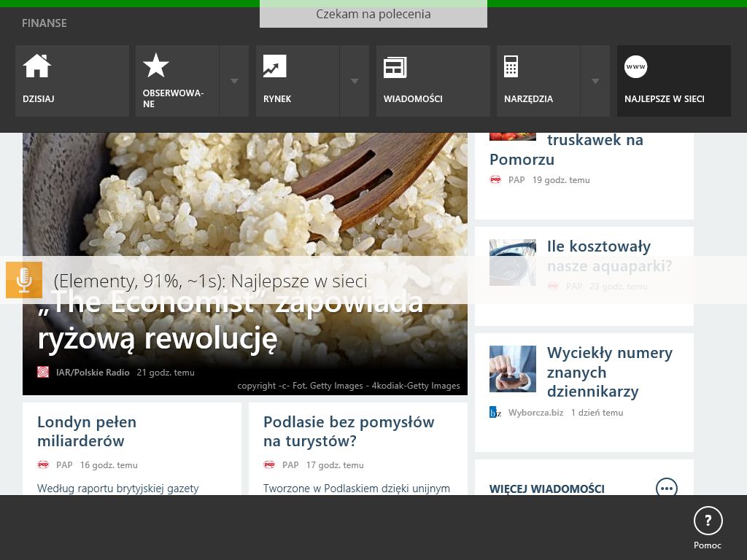Expand the Rynek dropdown arrow

point(355,81)
